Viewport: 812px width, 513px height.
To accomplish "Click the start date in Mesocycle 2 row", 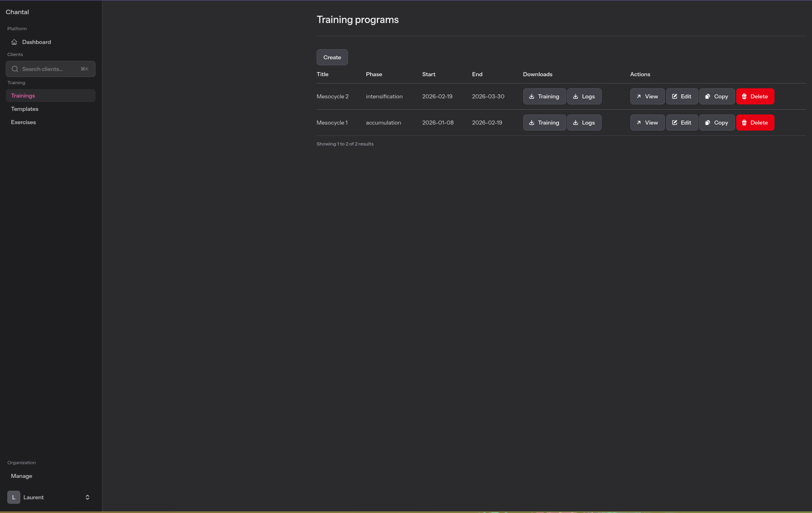I will coord(437,96).
